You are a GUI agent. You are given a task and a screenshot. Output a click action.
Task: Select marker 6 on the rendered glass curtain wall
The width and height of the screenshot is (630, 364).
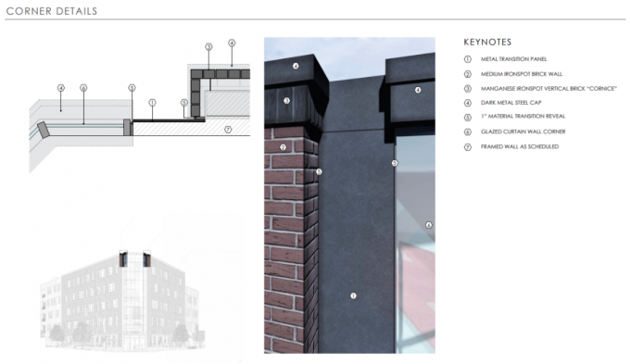(x=429, y=225)
